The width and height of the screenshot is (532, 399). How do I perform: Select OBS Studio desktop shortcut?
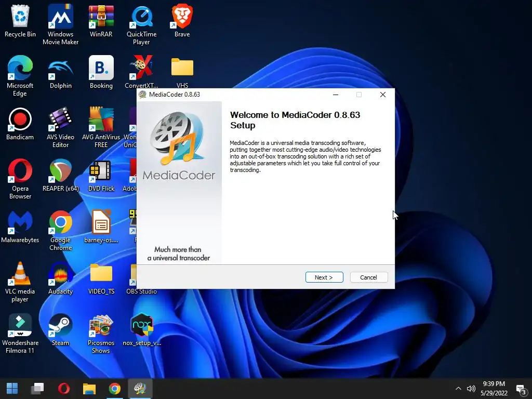tap(141, 278)
